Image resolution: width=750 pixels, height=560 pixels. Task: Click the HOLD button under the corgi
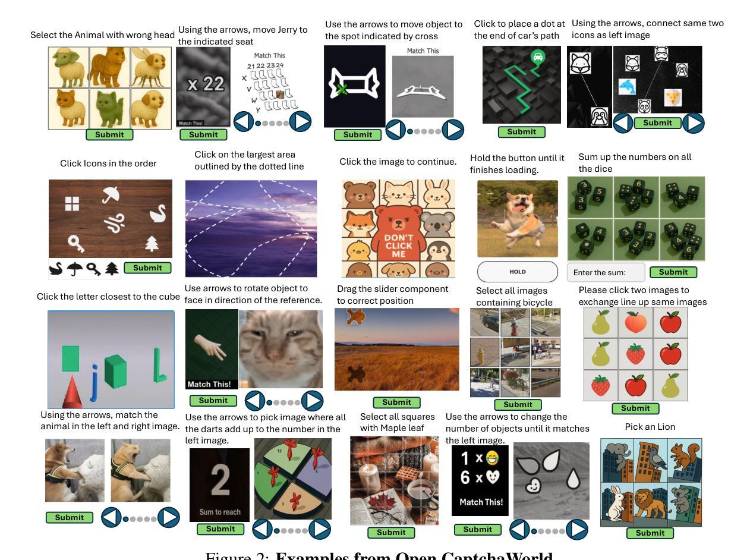point(517,272)
